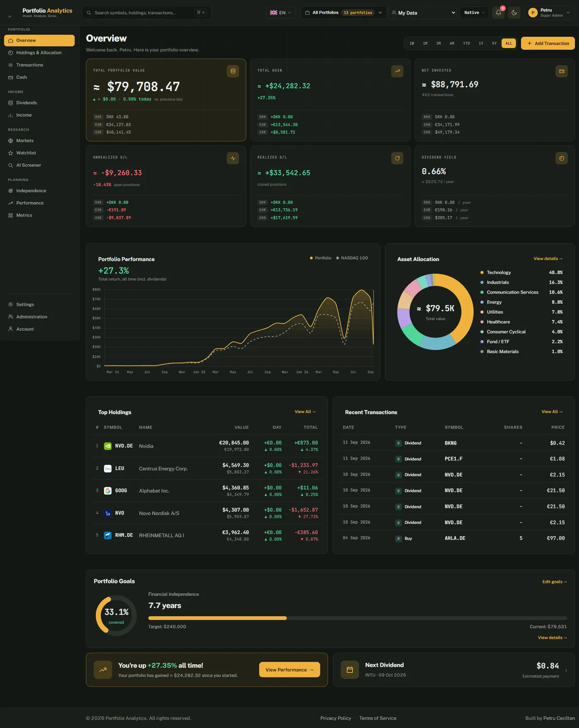Focus the search symbols input field
579x728 pixels.
tap(146, 13)
